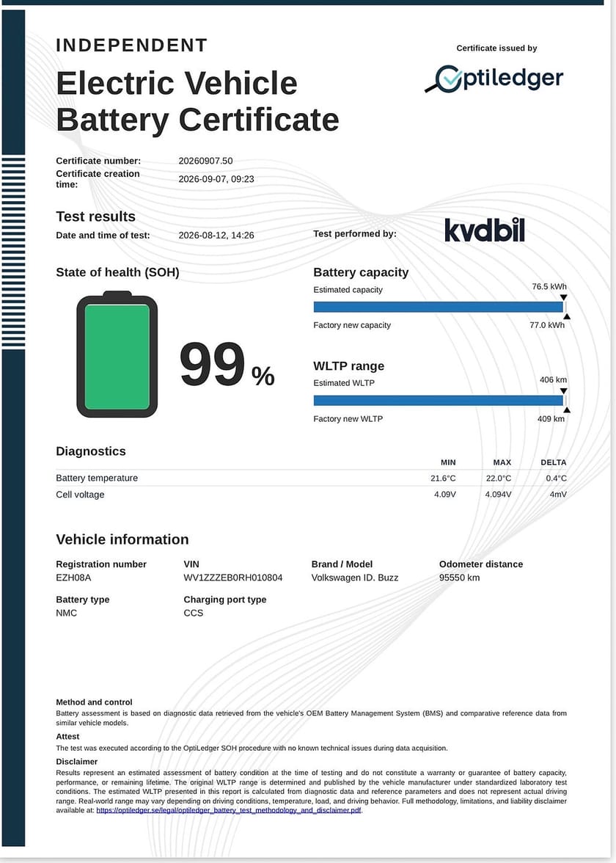
Task: Click the MAX column header
Action: 502,462
